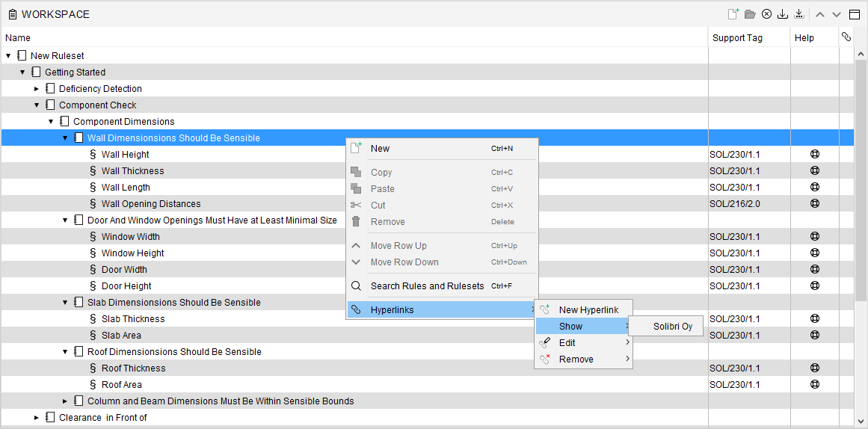Image resolution: width=868 pixels, height=429 pixels.
Task: Open help icon for Slab Area
Action: (x=814, y=335)
